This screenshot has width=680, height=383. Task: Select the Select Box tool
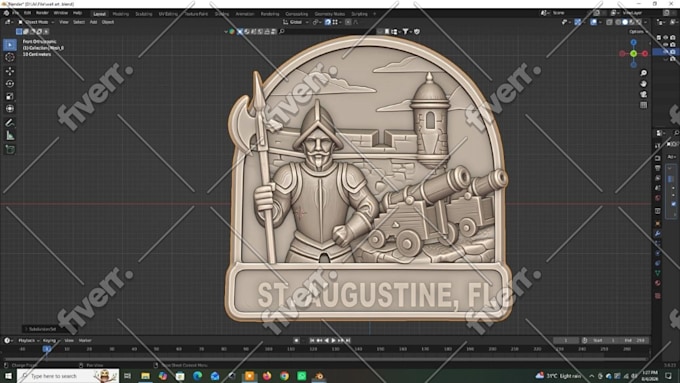point(10,45)
